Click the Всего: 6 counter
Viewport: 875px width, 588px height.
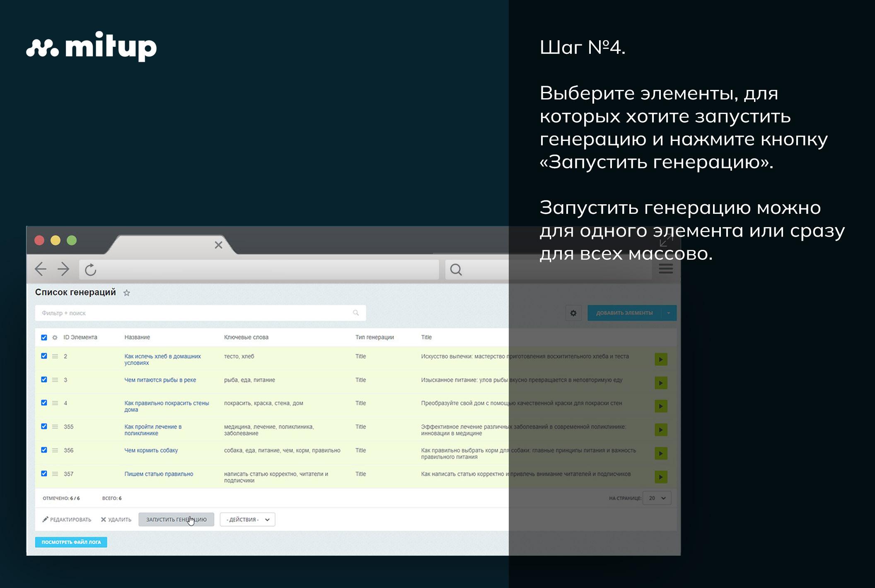112,498
